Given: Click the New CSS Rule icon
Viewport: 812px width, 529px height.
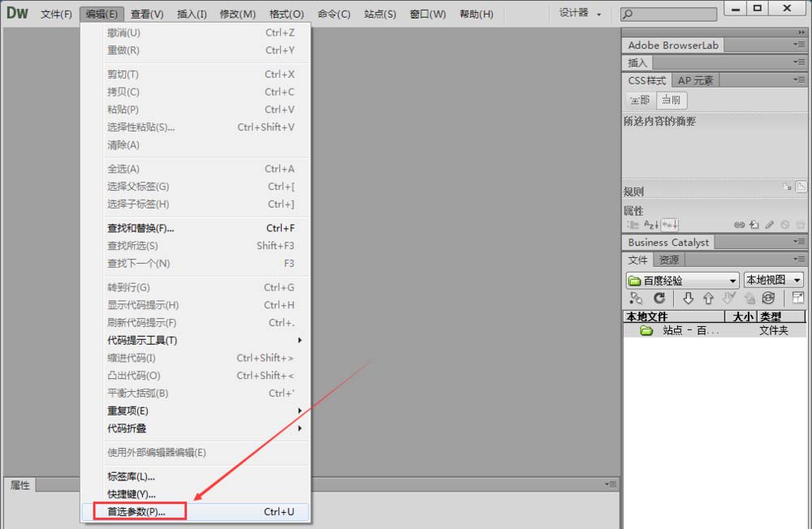Looking at the screenshot, I should click(754, 225).
